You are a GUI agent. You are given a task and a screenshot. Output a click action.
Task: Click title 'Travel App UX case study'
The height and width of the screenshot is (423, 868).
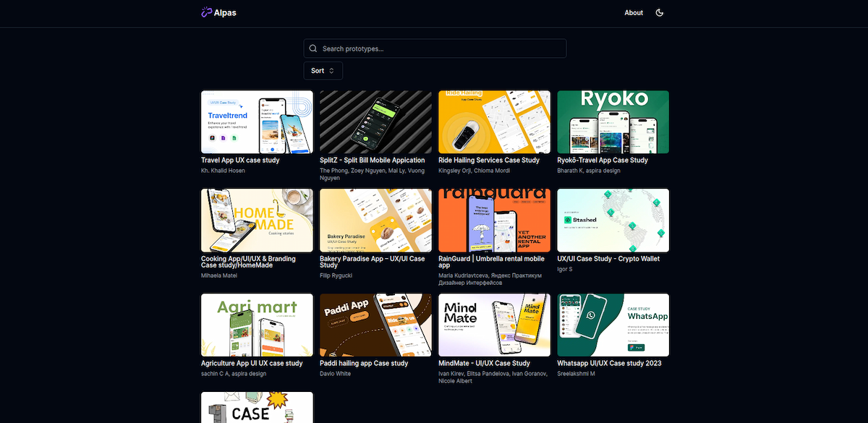(x=240, y=161)
